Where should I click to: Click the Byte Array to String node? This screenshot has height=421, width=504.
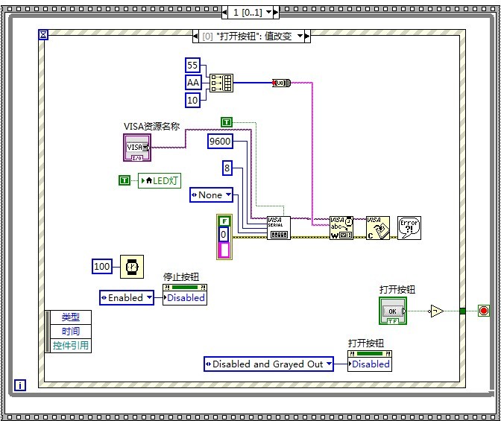[x=283, y=83]
